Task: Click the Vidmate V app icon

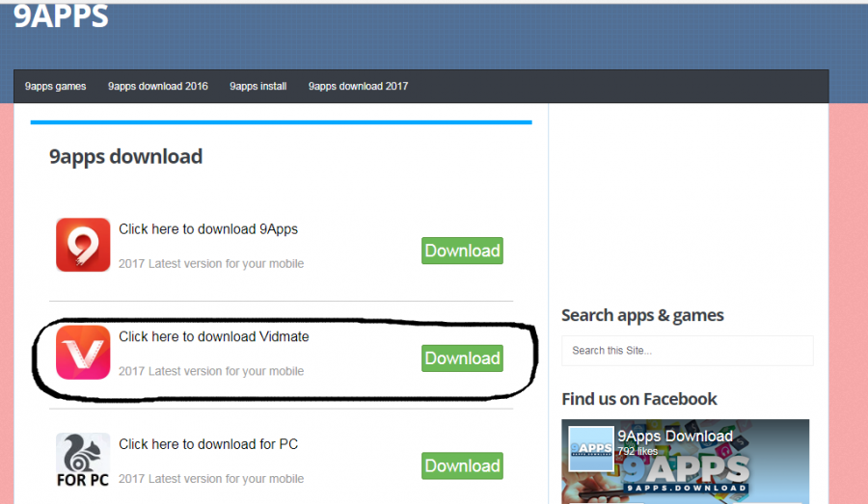Action: [x=83, y=353]
